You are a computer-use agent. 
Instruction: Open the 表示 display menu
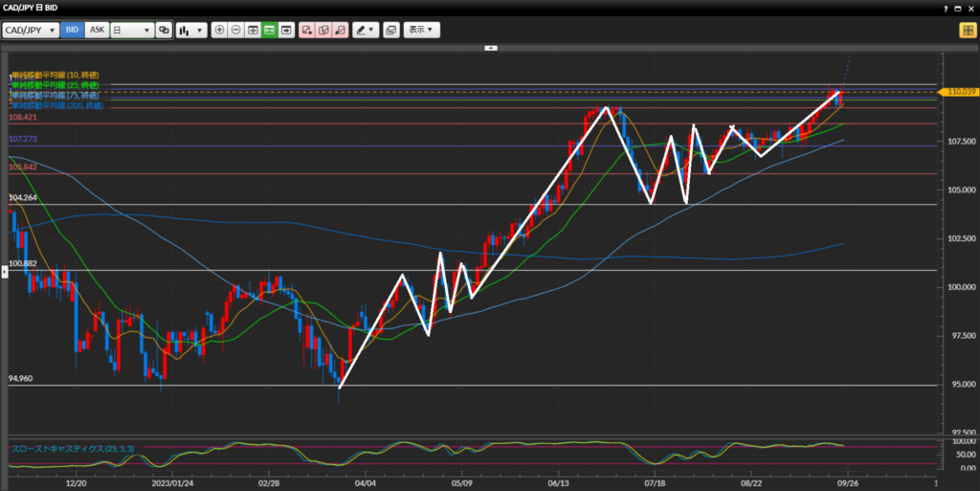(421, 30)
